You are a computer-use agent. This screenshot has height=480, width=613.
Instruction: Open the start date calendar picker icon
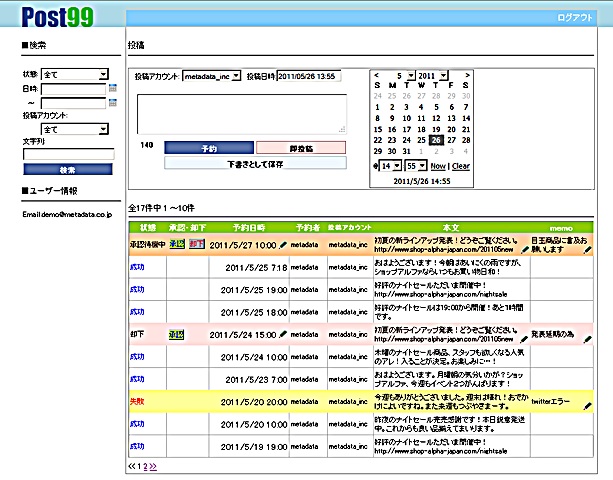click(114, 88)
